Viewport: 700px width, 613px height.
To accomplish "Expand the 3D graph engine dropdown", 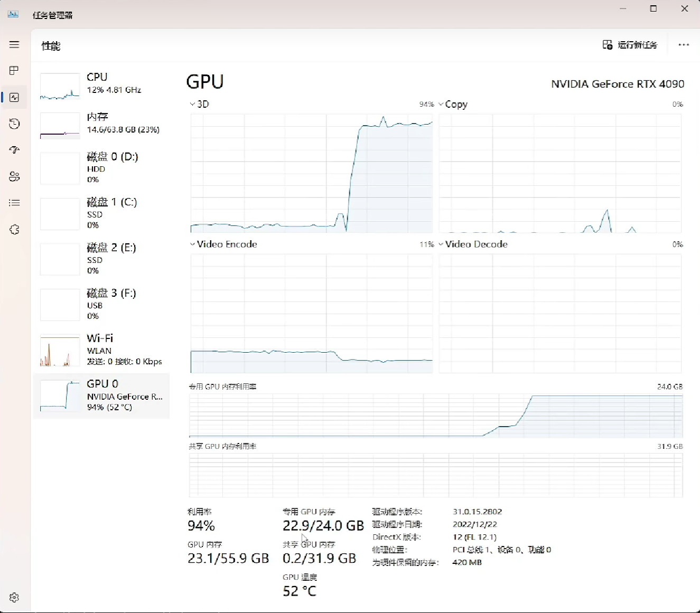I will [x=199, y=105].
